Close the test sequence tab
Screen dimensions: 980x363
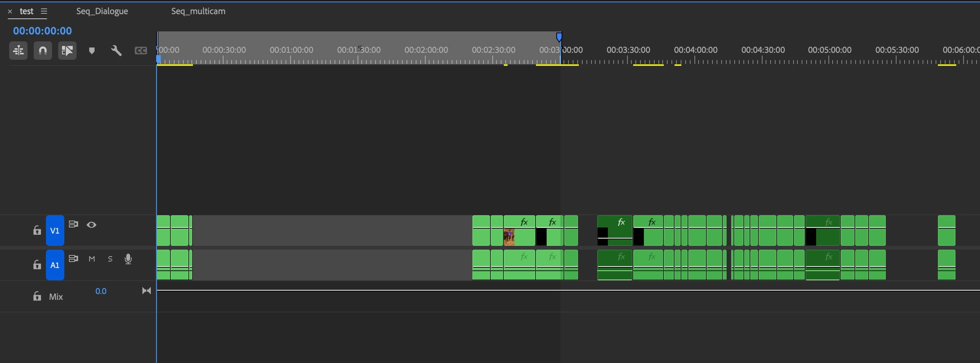[x=10, y=11]
